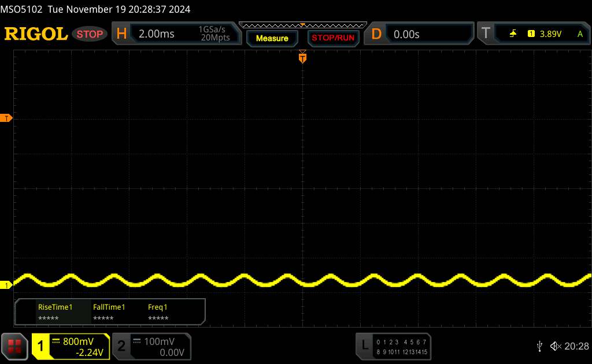The width and height of the screenshot is (592, 364).
Task: Click the muted speaker sound icon
Action: 556,346
